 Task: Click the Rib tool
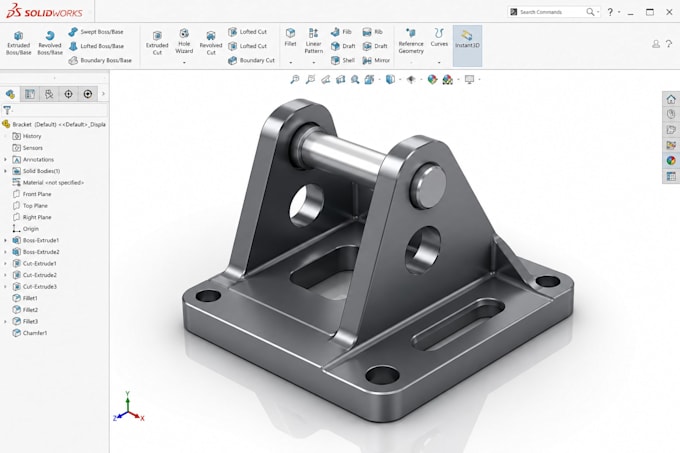coord(372,32)
